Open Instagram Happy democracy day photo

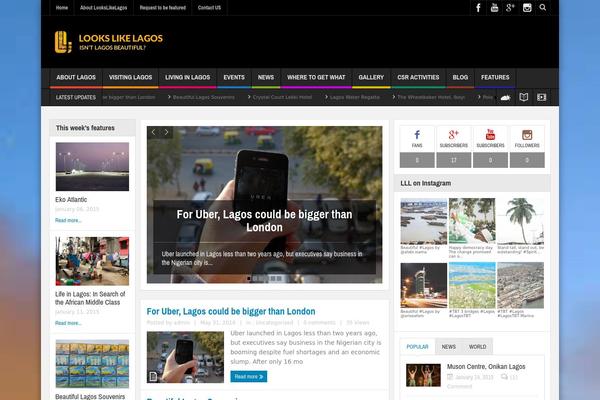point(472,221)
